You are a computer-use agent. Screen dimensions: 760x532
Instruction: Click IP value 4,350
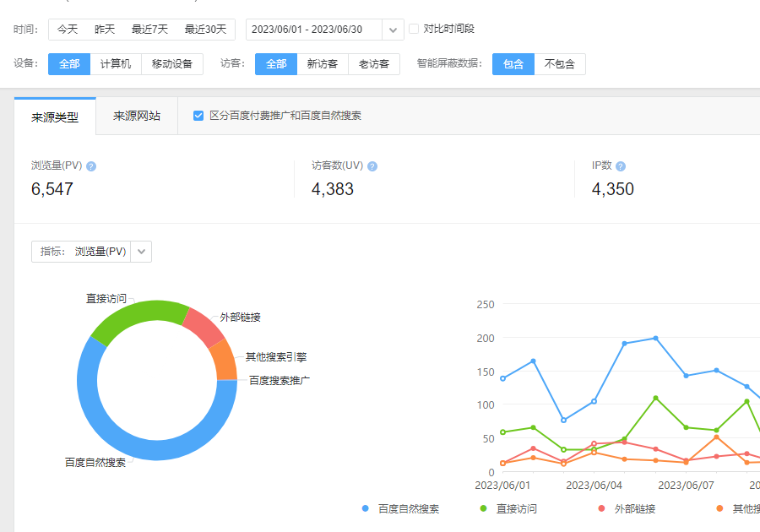tap(613, 189)
